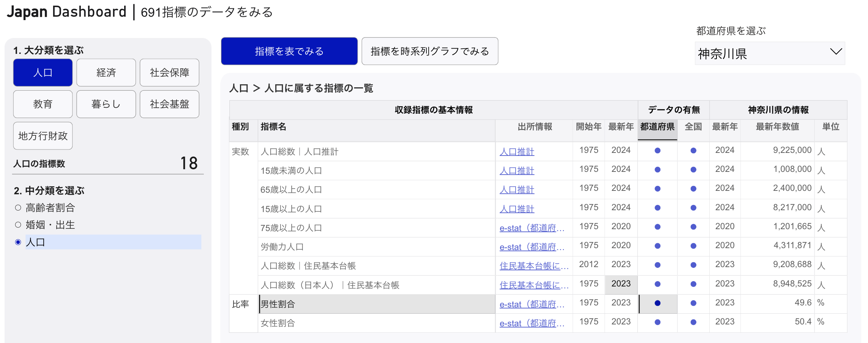The image size is (868, 343).
Task: Click 都道府県 dot in 女性割合 row
Action: tap(658, 322)
